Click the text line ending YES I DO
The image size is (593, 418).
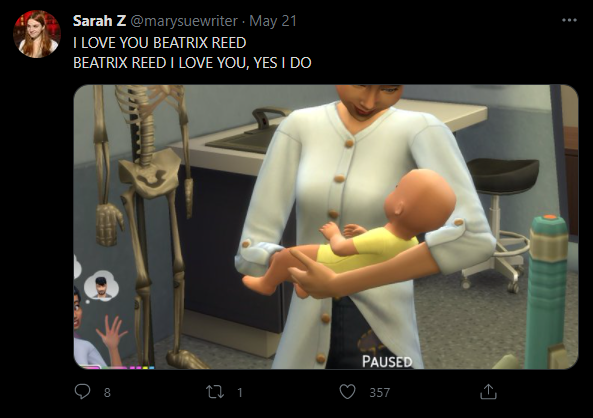(x=192, y=63)
